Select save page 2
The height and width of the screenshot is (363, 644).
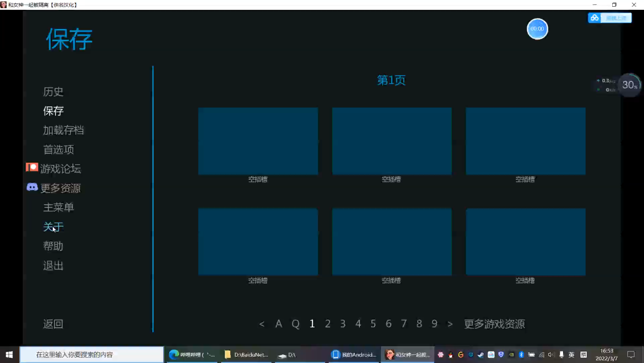327,324
